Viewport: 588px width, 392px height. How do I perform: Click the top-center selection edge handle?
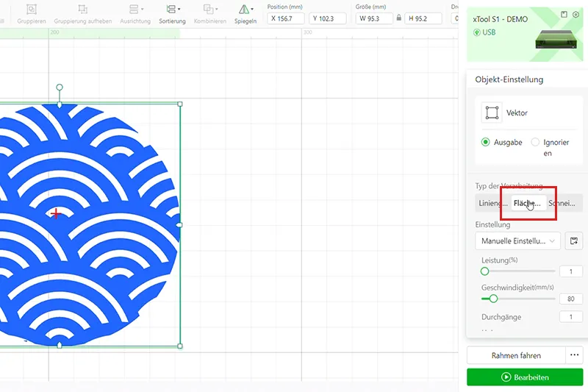point(60,104)
